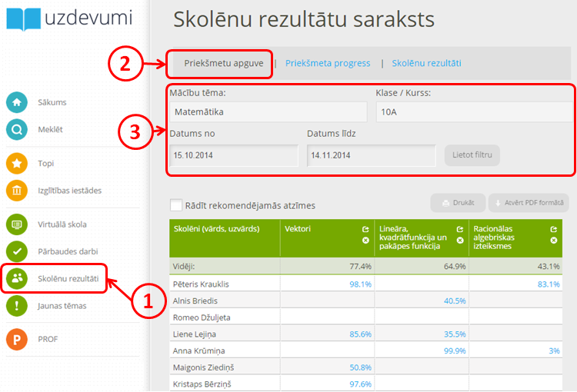
Task: Open the Izglītības iestādes icon
Action: tap(17, 191)
